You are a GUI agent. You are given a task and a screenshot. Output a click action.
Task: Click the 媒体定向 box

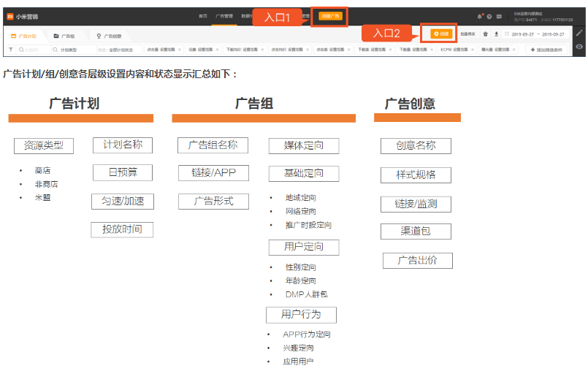pos(304,145)
